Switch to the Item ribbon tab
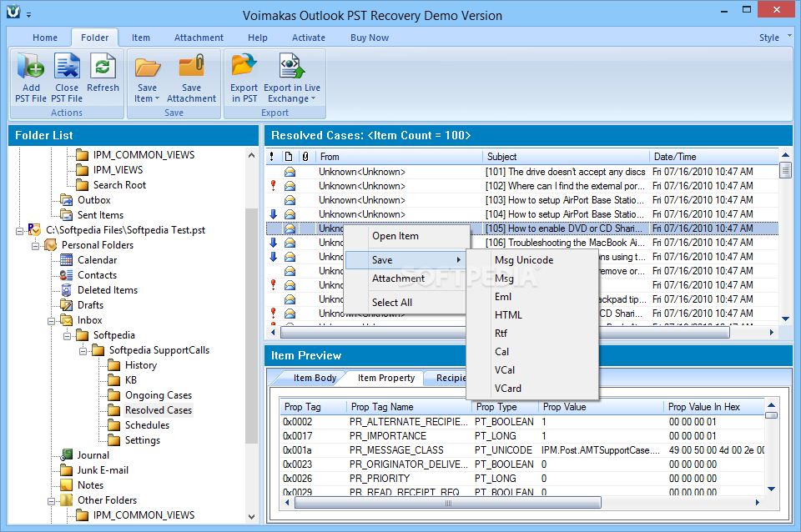 [x=140, y=38]
